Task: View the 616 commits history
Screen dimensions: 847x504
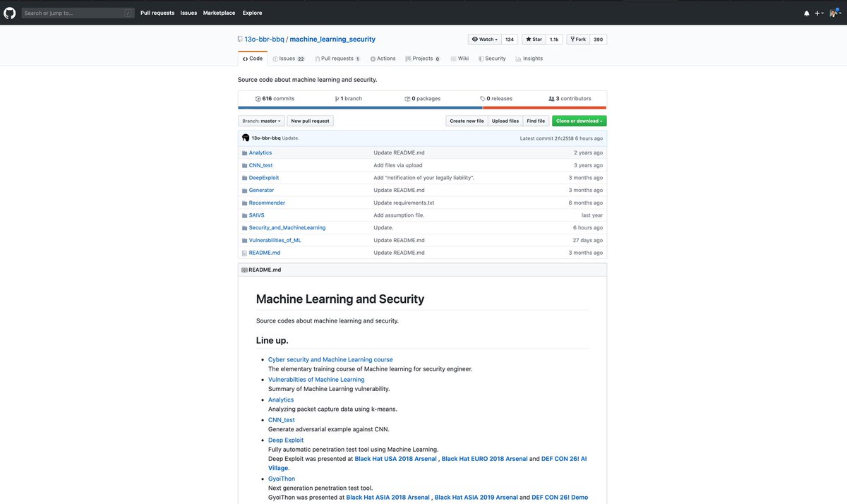Action: 275,99
